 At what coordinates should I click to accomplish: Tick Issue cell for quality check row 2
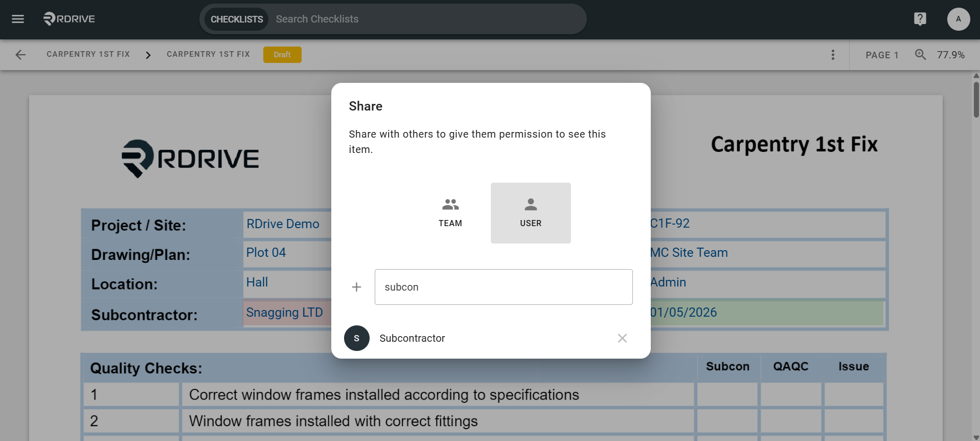(854, 421)
